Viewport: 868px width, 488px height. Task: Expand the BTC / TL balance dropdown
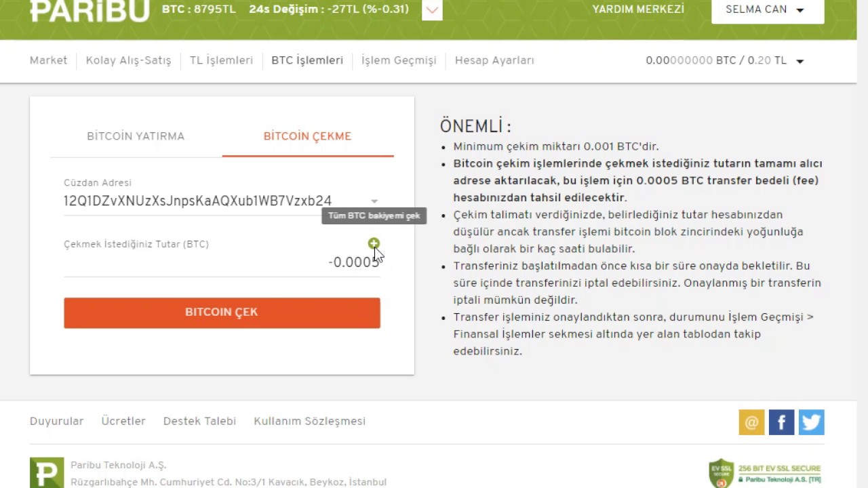(x=800, y=61)
